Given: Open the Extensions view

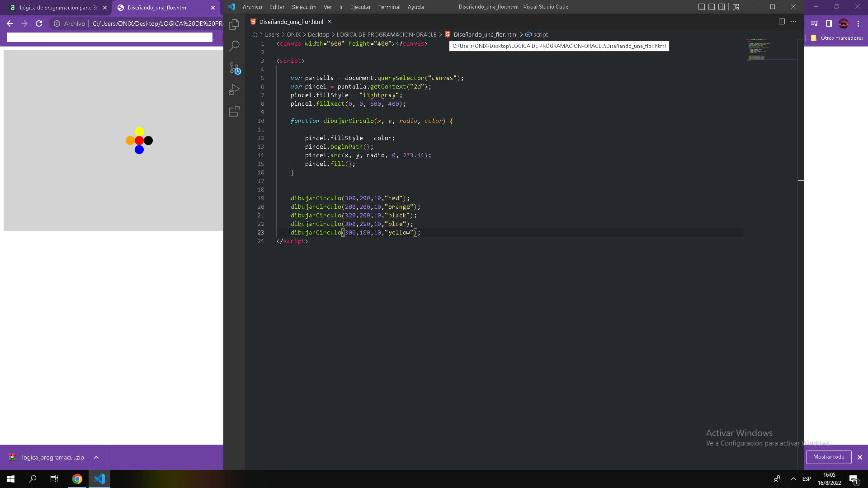Looking at the screenshot, I should [234, 111].
